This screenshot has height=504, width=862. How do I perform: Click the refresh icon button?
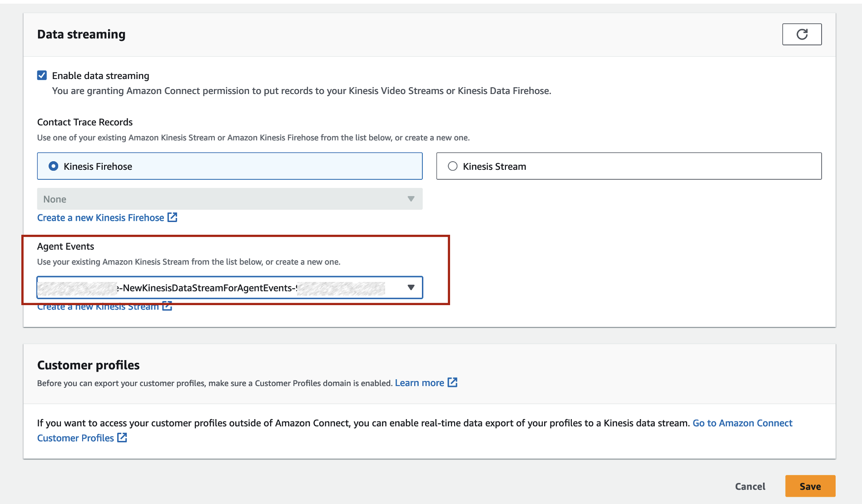(x=802, y=35)
